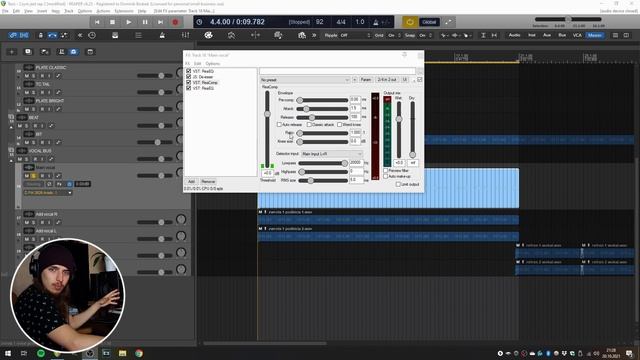Click the 2/4 in 2 out routing button
Viewport: 640px width, 360px height.
pyautogui.click(x=387, y=80)
